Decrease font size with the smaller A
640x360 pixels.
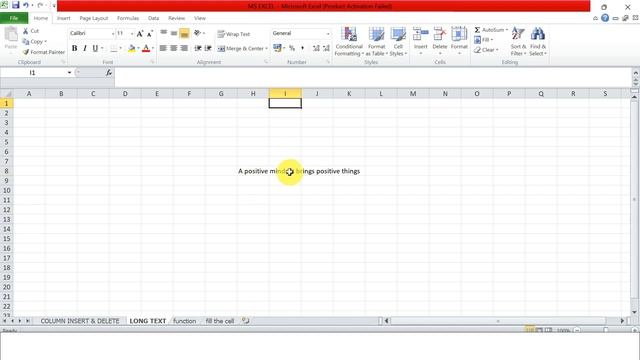coord(150,34)
